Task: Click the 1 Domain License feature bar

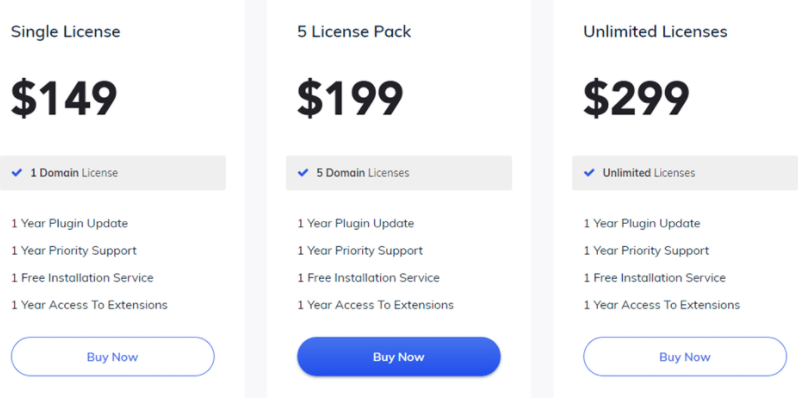Action: pyautogui.click(x=112, y=173)
